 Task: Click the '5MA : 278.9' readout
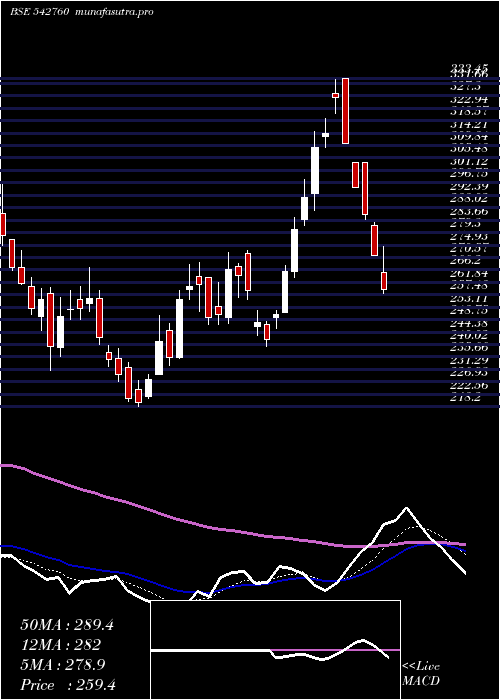pyautogui.click(x=63, y=665)
